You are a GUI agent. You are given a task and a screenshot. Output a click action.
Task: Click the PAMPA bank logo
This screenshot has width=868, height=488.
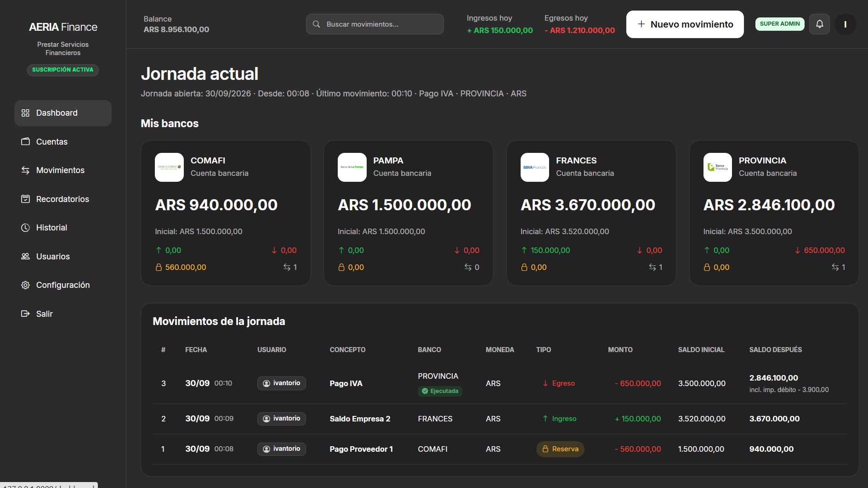352,167
